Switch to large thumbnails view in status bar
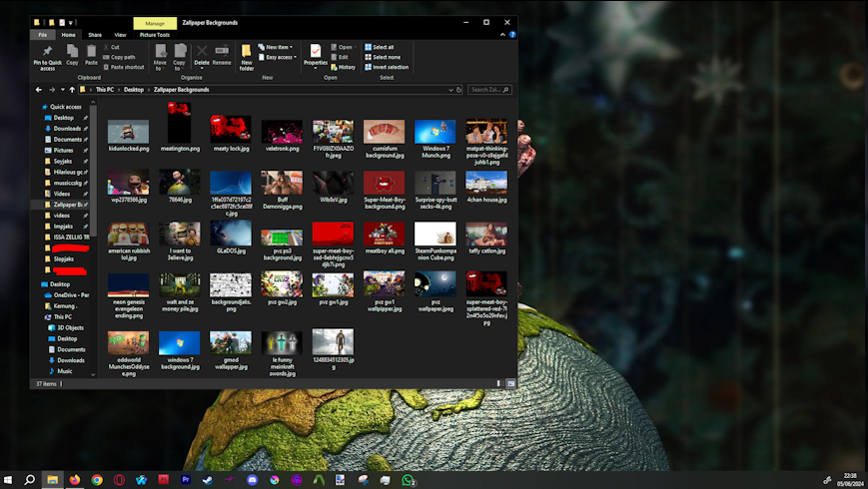 [510, 383]
